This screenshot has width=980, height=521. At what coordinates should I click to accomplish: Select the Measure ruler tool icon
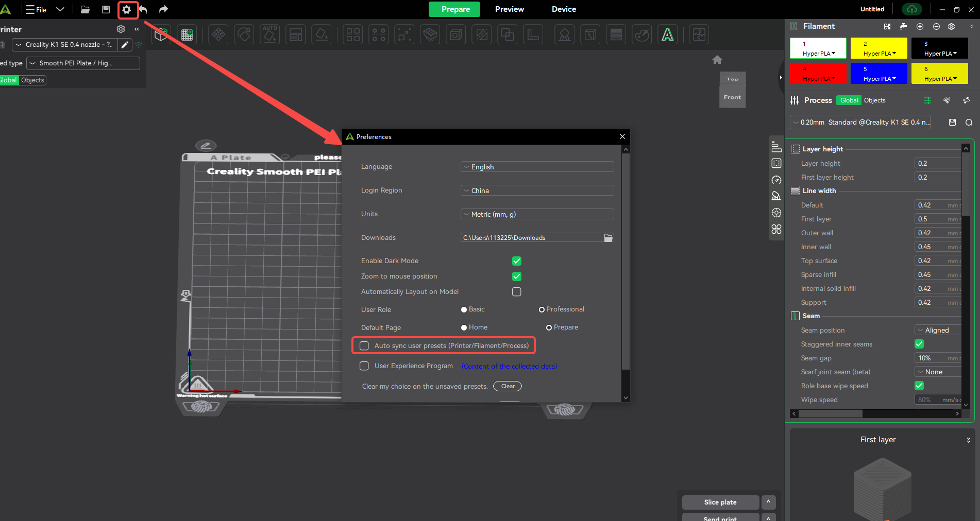533,34
